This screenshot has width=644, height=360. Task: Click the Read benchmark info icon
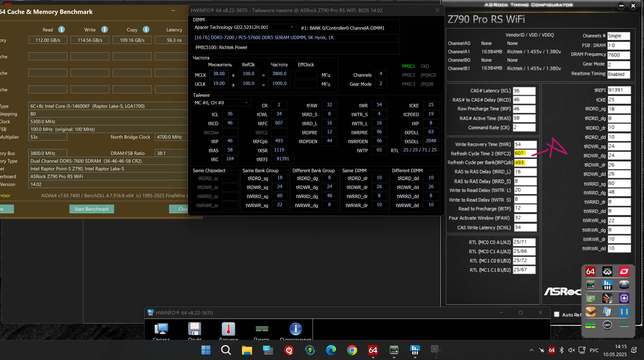[x=62, y=30]
